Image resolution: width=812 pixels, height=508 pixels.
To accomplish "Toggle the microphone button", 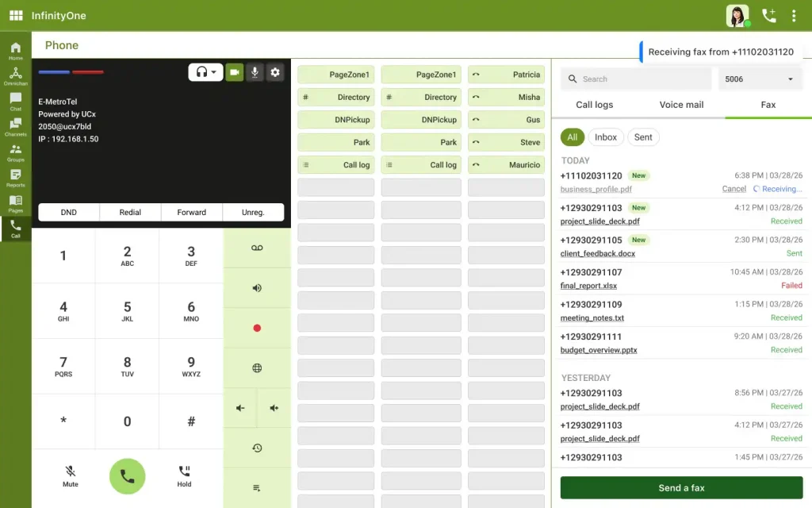I will click(x=255, y=72).
